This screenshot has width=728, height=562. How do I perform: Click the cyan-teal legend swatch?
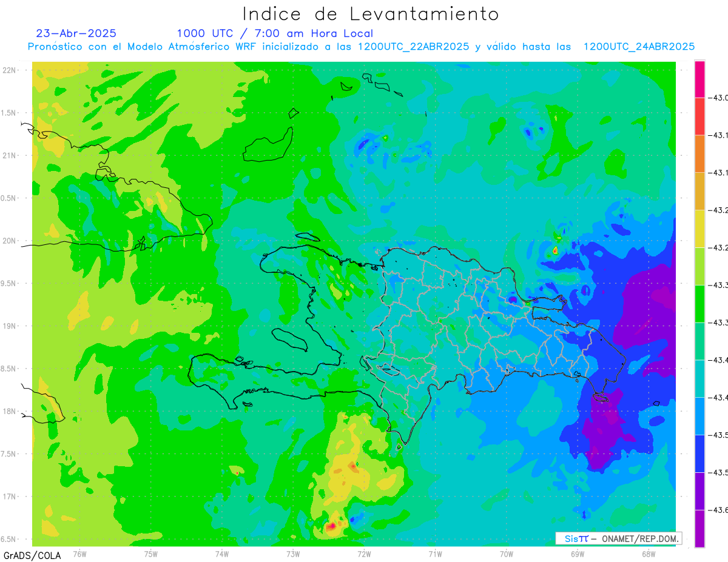coord(699,378)
